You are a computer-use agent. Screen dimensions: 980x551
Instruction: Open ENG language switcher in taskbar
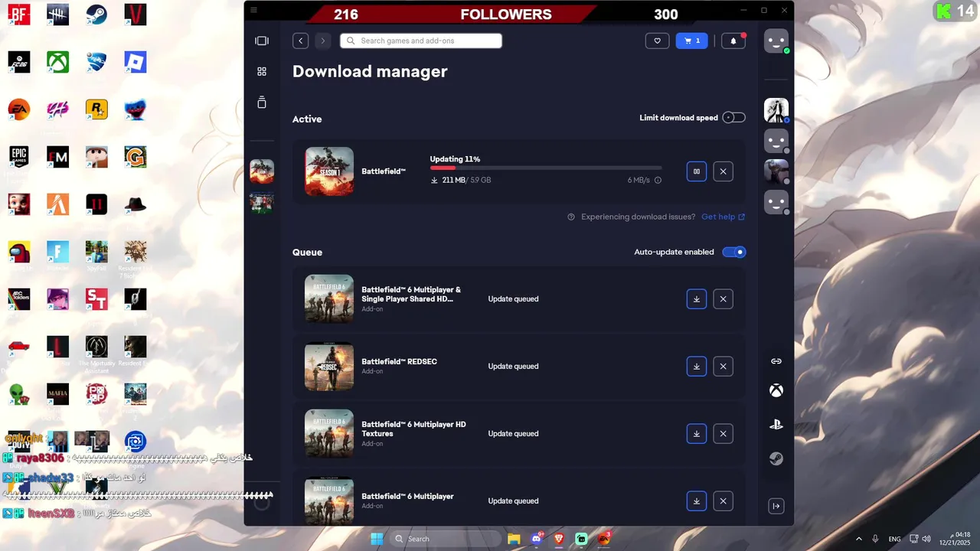pos(894,539)
